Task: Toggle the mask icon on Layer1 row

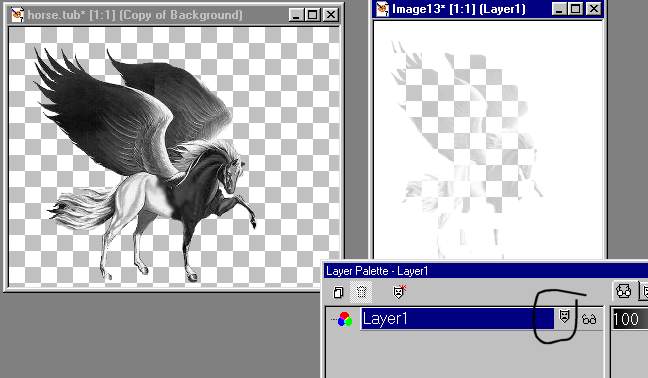Action: [x=564, y=317]
